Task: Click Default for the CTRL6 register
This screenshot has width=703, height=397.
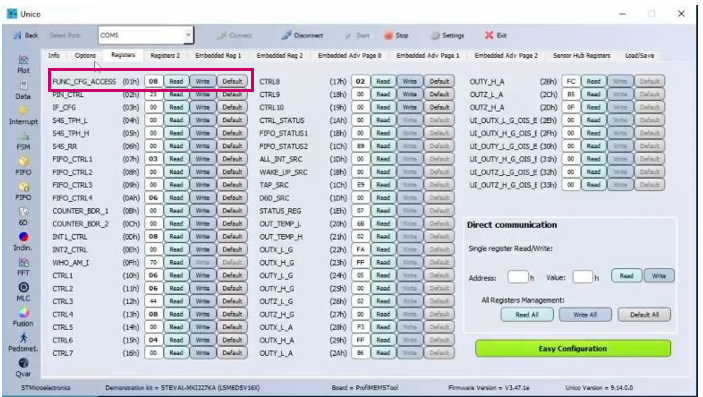Action: coord(232,340)
